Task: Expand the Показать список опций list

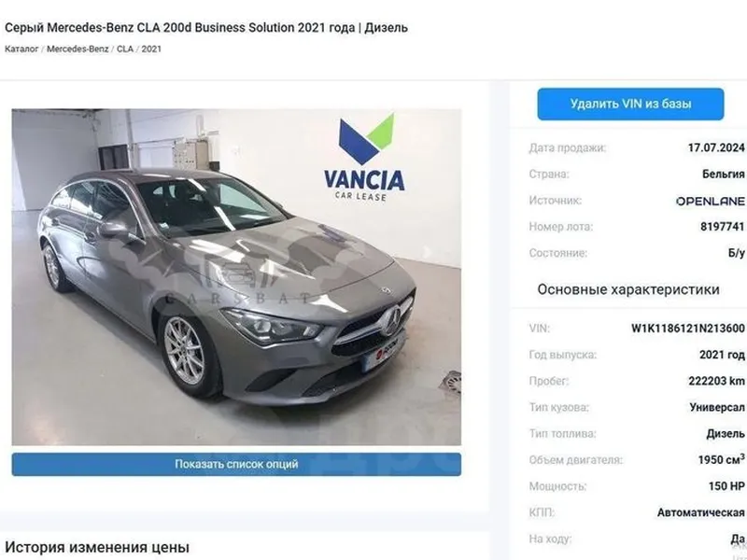Action: point(236,464)
